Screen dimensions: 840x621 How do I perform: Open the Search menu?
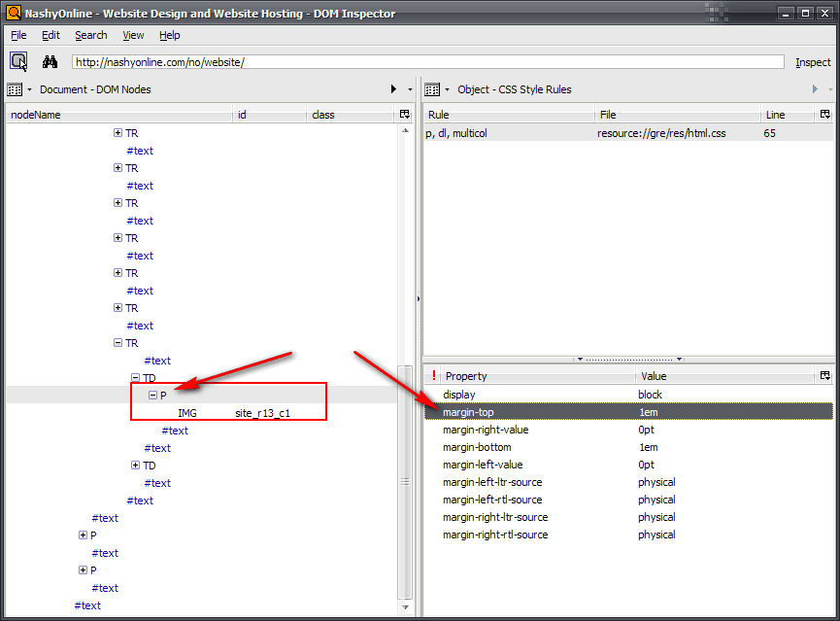pyautogui.click(x=90, y=35)
